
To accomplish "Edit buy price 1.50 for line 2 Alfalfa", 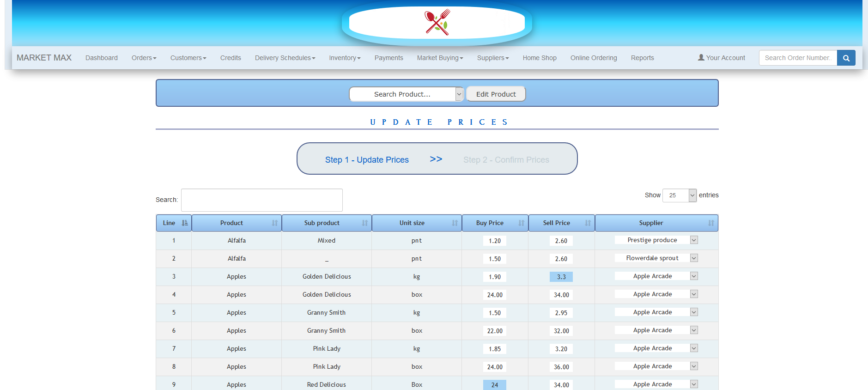I will (x=495, y=259).
